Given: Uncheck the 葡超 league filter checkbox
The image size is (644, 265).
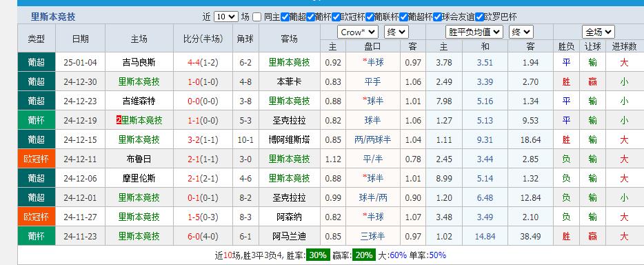Looking at the screenshot, I should tap(285, 17).
